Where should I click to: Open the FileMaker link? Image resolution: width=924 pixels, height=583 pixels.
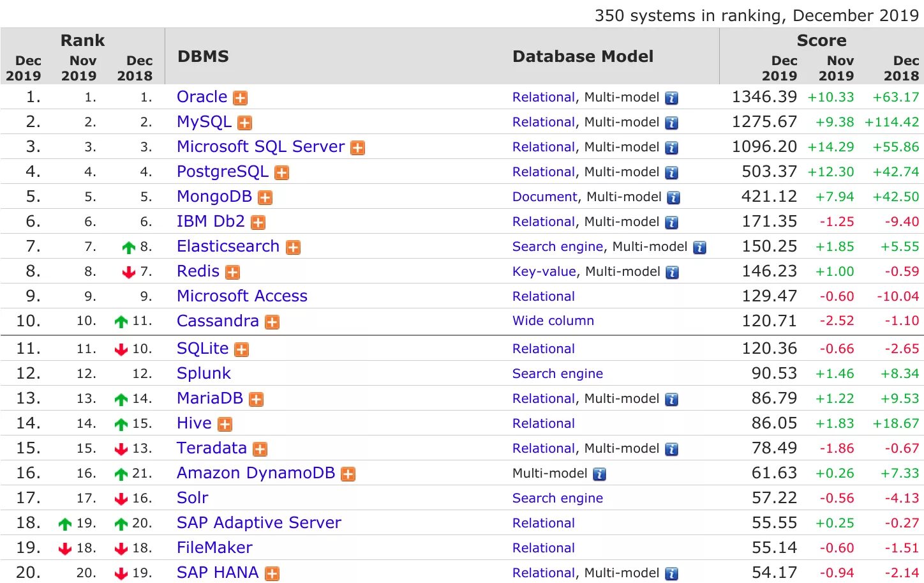pyautogui.click(x=214, y=548)
